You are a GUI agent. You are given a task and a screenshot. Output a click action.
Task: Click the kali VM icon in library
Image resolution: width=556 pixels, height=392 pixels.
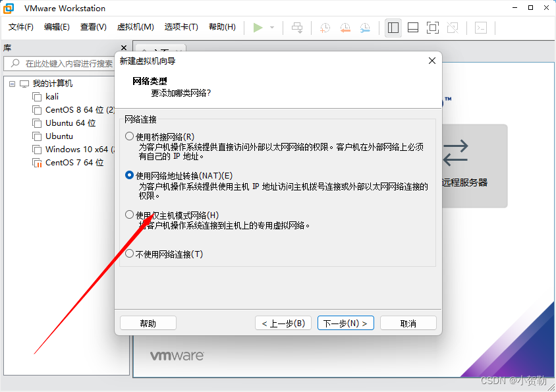[37, 96]
